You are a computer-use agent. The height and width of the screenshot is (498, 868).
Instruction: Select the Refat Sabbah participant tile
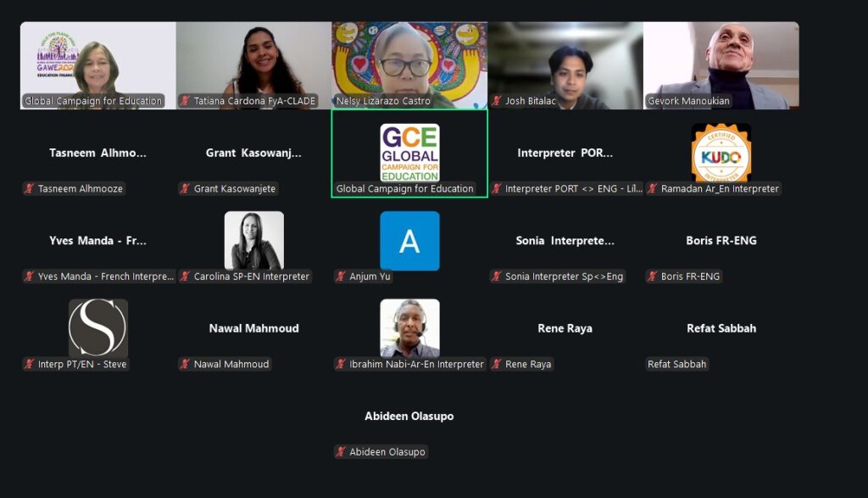point(721,328)
